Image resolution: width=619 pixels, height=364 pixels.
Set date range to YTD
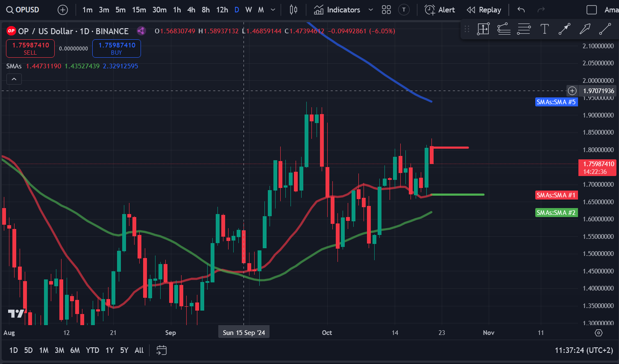[92, 350]
